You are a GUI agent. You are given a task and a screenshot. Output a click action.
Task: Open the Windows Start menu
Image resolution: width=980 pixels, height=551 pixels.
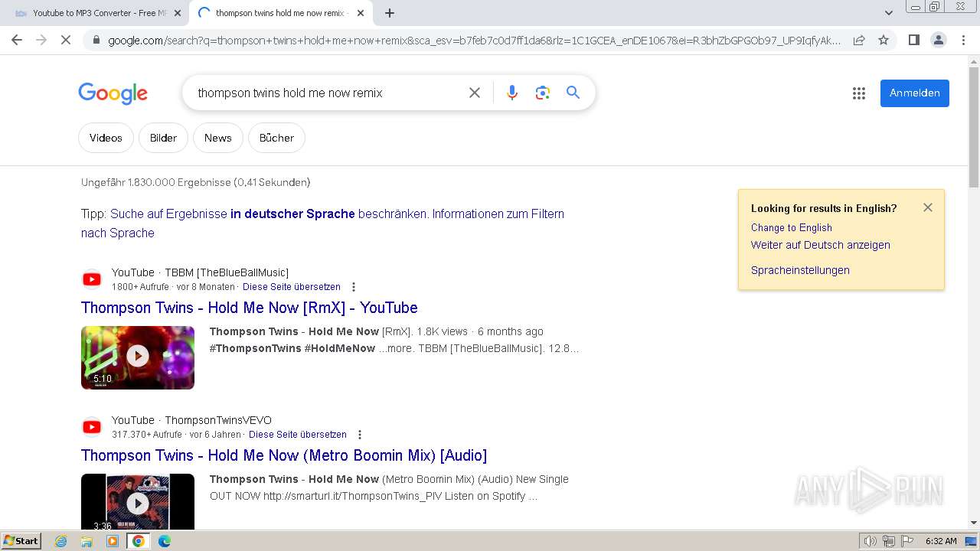[x=21, y=541]
